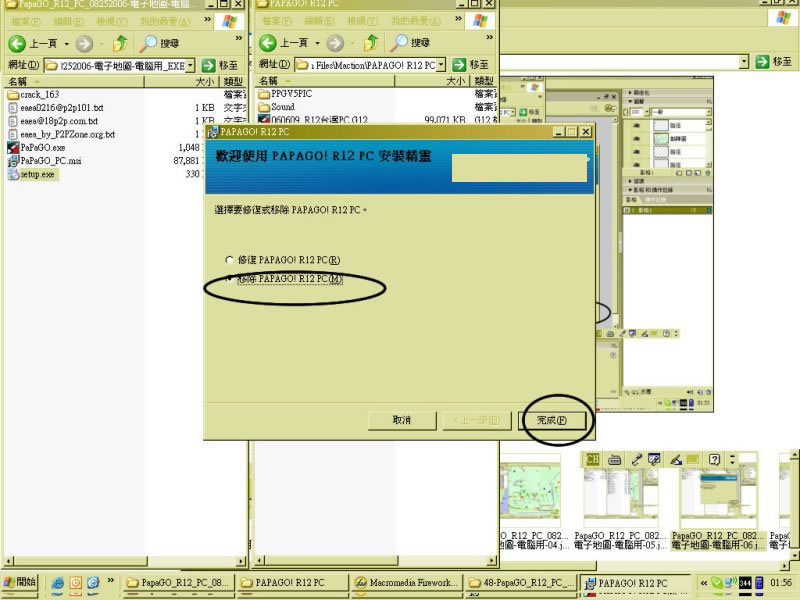Expand hidden menu chevron in left Explorer menu bar

tap(207, 19)
